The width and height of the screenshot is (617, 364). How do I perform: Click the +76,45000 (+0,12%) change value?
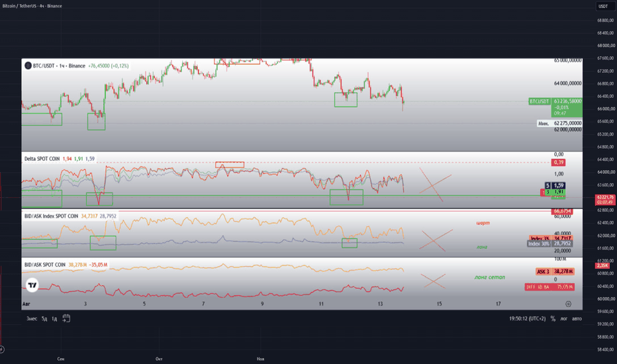109,66
